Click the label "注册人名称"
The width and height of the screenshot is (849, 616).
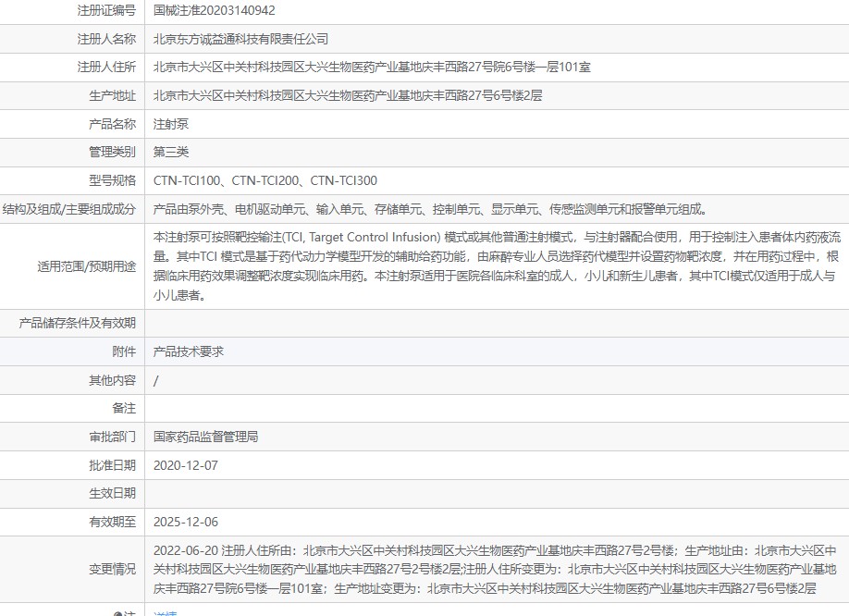(x=106, y=39)
